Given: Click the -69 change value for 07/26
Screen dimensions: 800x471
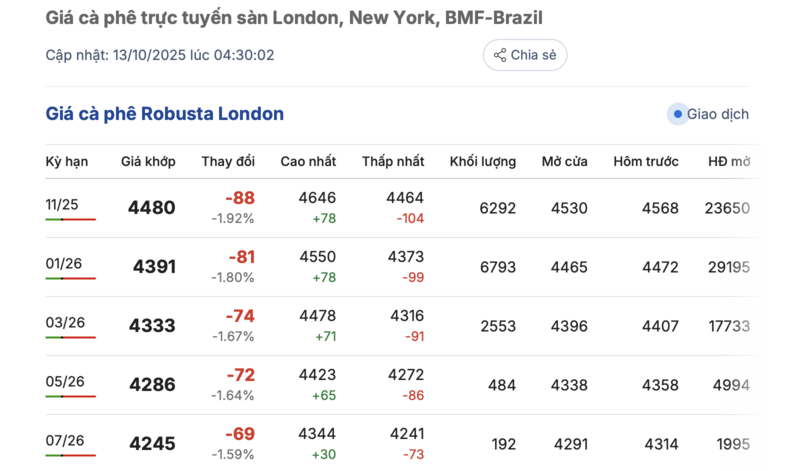Looking at the screenshot, I should (x=239, y=434).
